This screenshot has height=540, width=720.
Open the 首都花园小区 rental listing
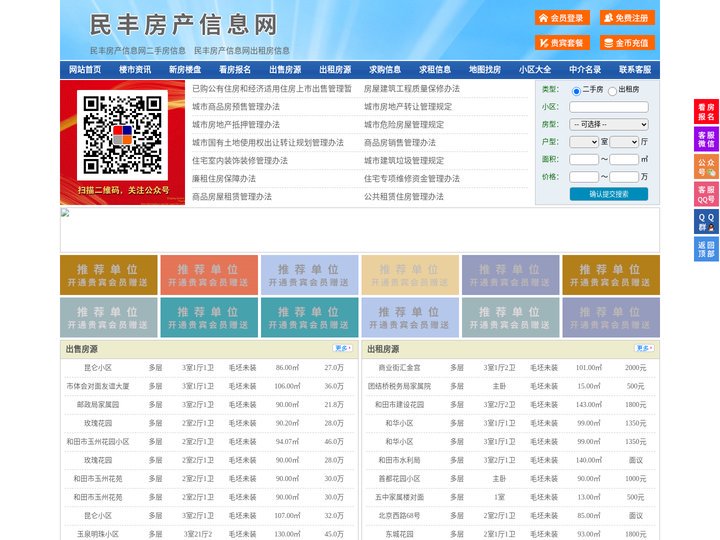[399, 478]
